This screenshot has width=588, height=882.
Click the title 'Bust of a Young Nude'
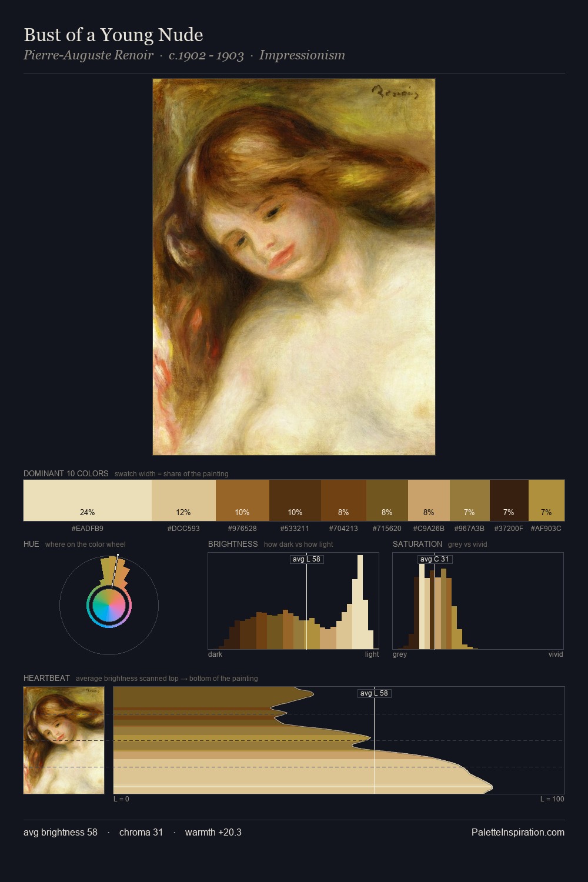click(x=113, y=35)
